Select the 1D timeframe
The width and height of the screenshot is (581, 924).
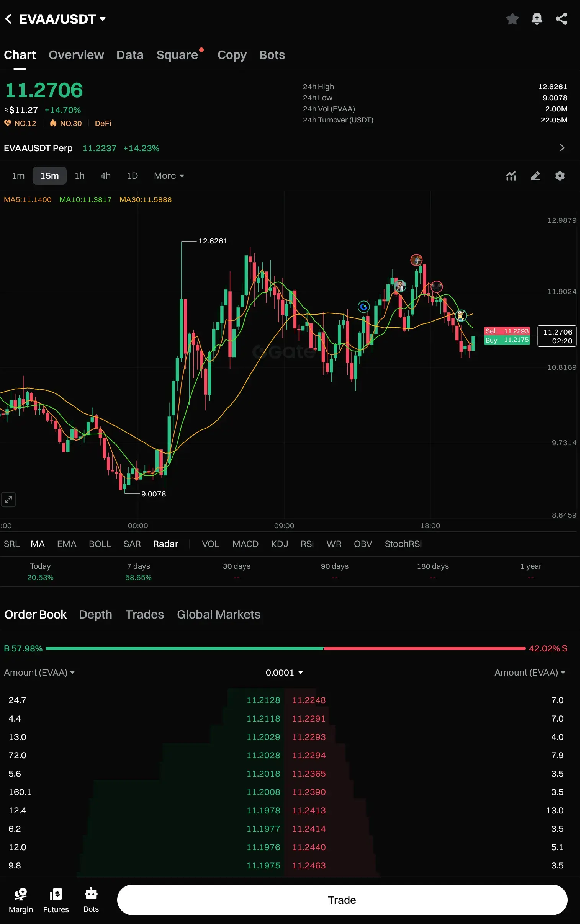point(132,176)
